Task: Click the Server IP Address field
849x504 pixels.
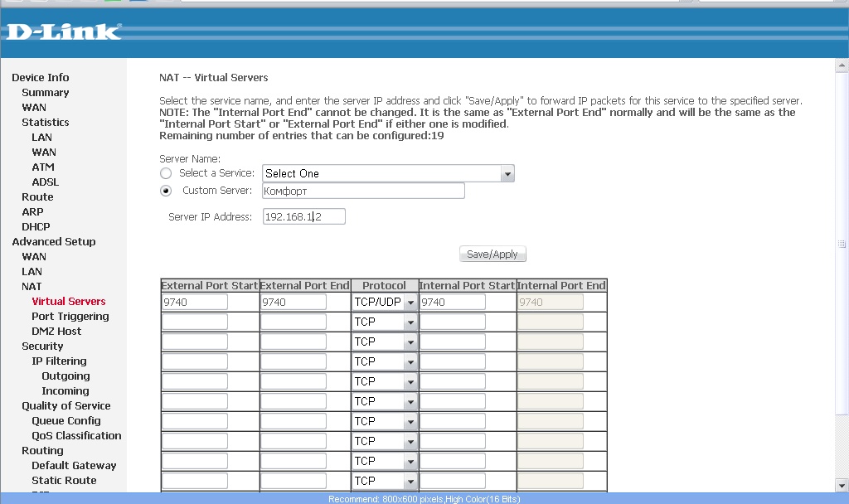Action: [303, 217]
